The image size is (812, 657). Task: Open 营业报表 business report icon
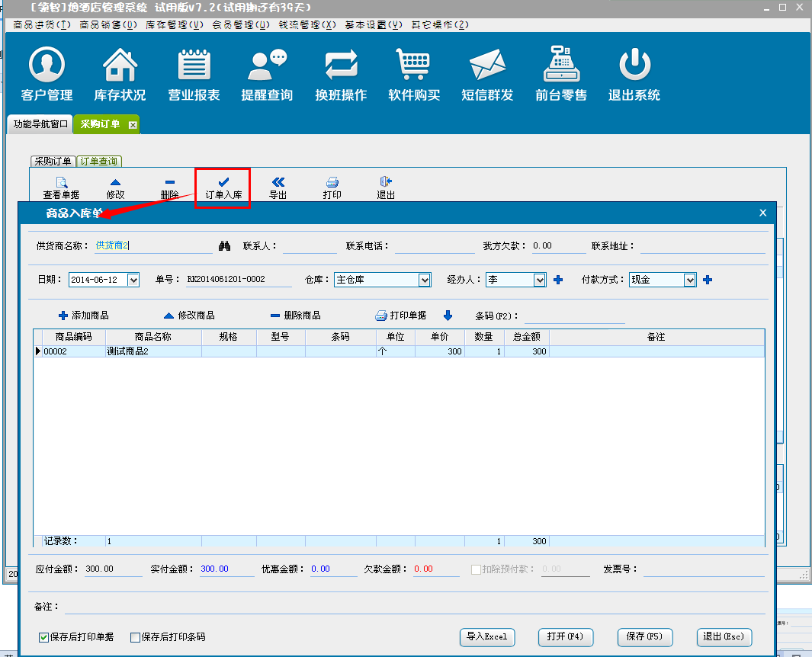tap(194, 66)
